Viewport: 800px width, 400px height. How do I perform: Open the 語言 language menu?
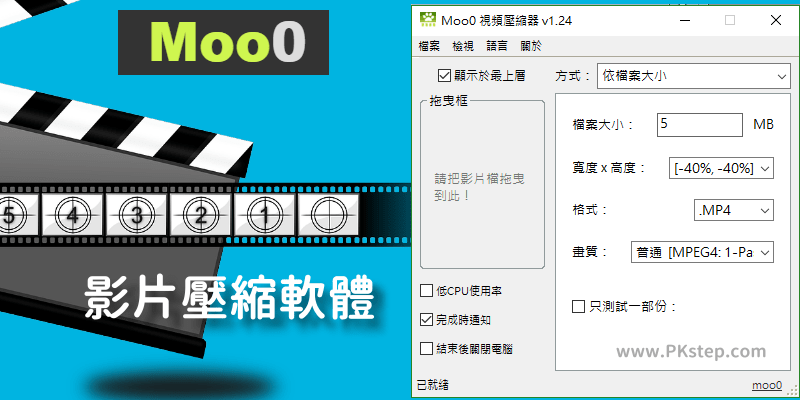click(497, 46)
